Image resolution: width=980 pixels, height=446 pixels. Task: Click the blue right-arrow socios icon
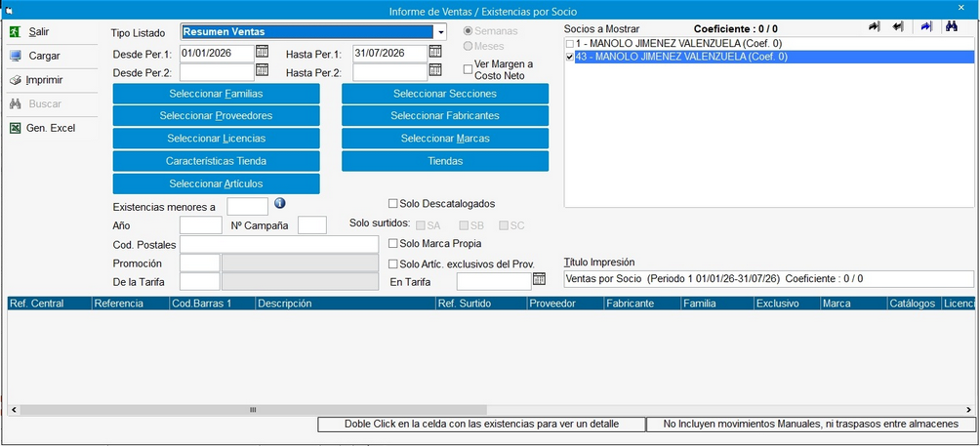[x=927, y=27]
